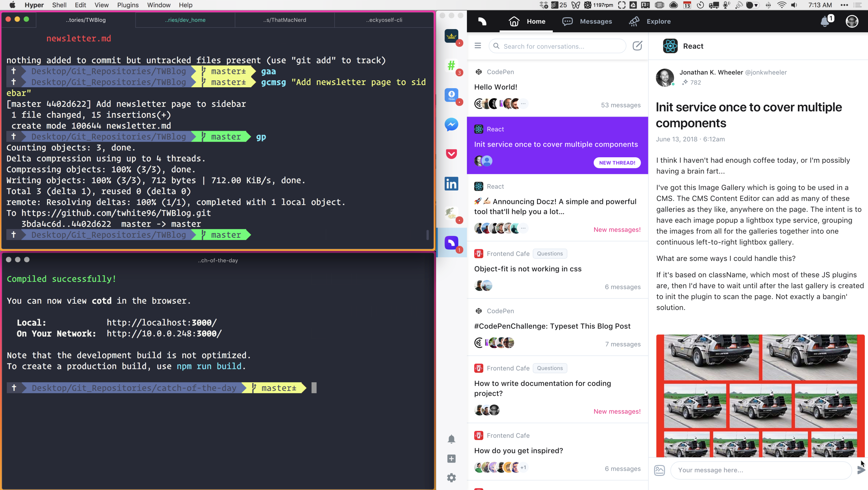Open the Hyper Shell menu

(x=59, y=5)
